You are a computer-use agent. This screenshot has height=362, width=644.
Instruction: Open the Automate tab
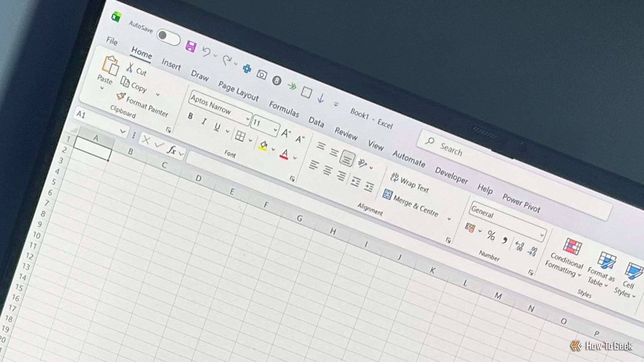tap(409, 159)
